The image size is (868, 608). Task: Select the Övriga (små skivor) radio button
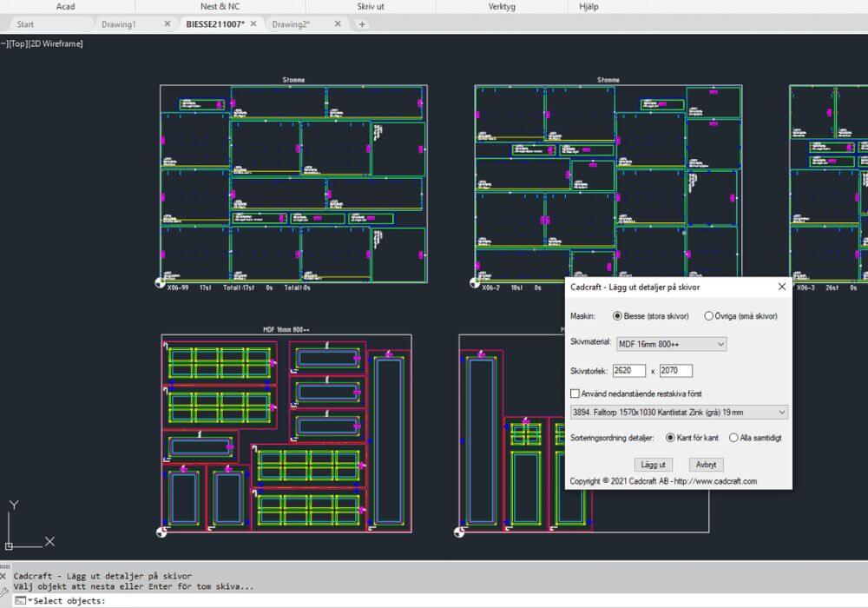pos(708,316)
